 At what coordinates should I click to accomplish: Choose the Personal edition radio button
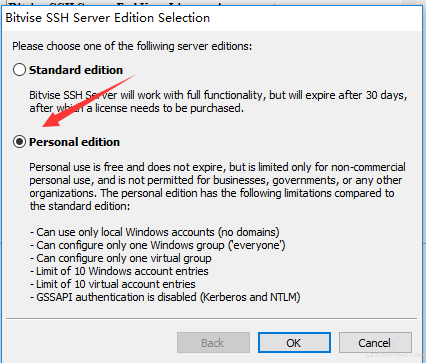pos(19,142)
